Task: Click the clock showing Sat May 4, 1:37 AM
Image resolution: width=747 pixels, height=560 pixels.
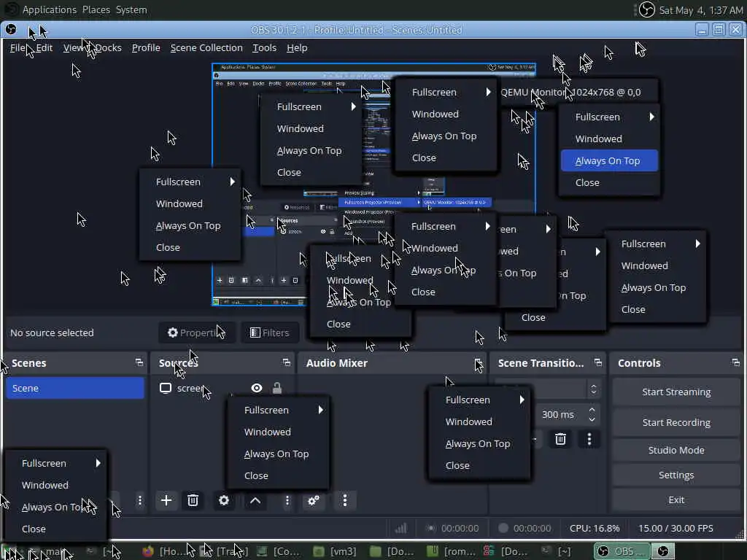Action: 701,10
